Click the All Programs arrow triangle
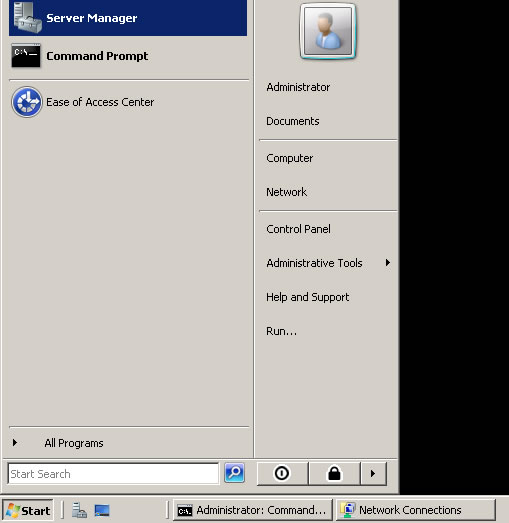 (x=15, y=443)
